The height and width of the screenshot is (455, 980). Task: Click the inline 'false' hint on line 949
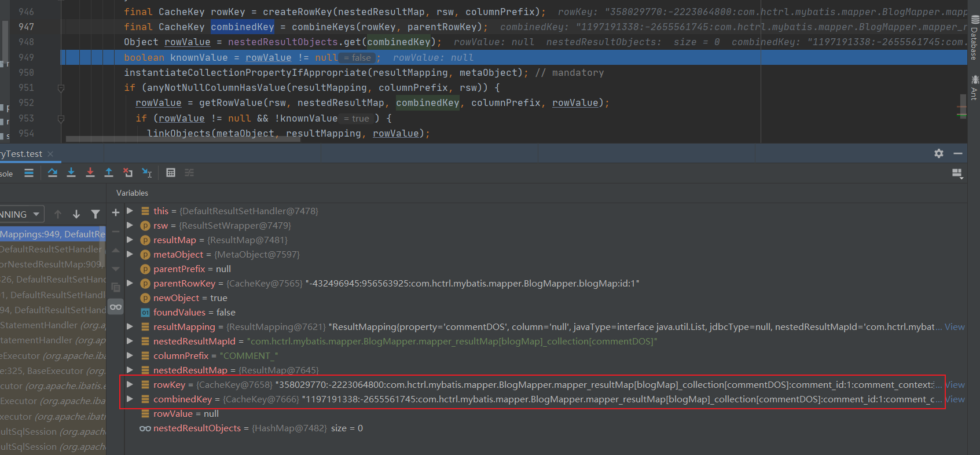pyautogui.click(x=358, y=57)
